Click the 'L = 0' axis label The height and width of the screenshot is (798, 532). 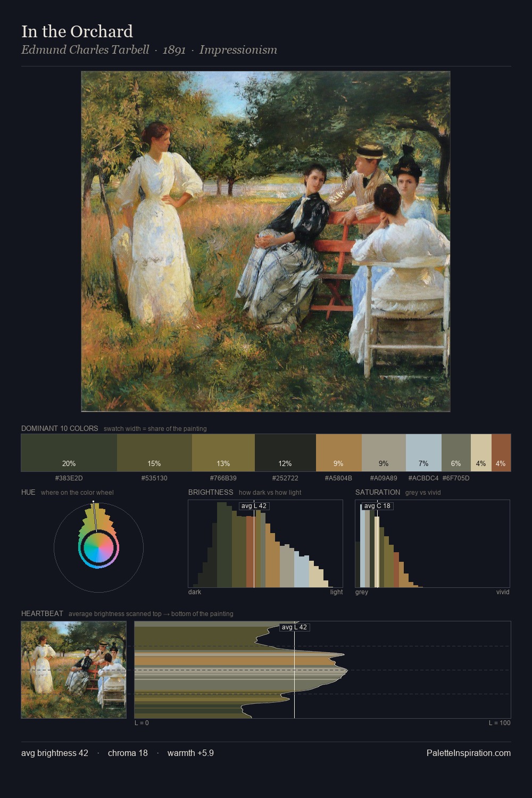click(142, 723)
